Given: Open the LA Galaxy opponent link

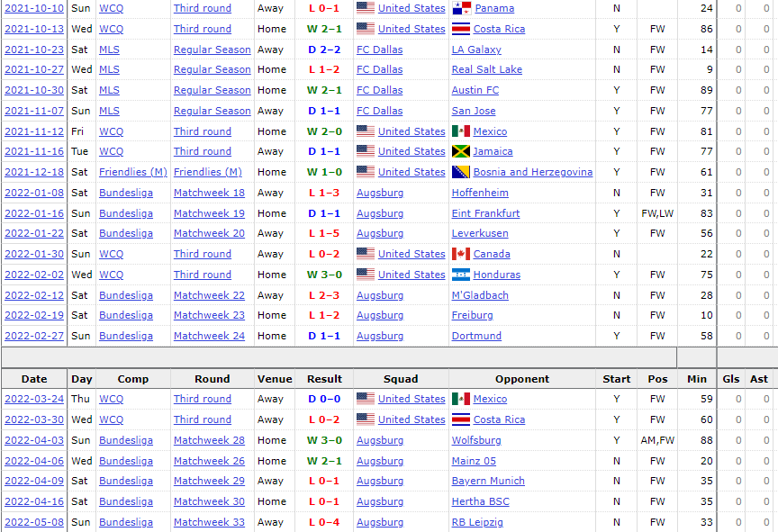Looking at the screenshot, I should 476,50.
